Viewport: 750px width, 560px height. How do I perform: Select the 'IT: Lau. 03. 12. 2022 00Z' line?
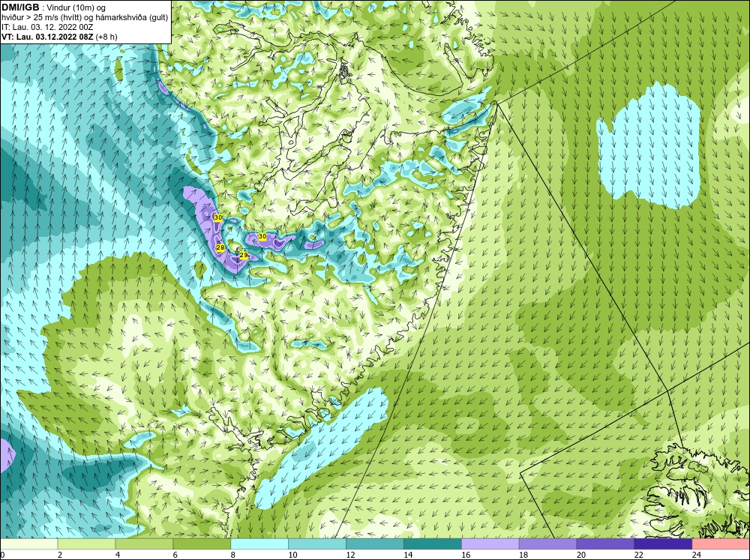coord(47,27)
